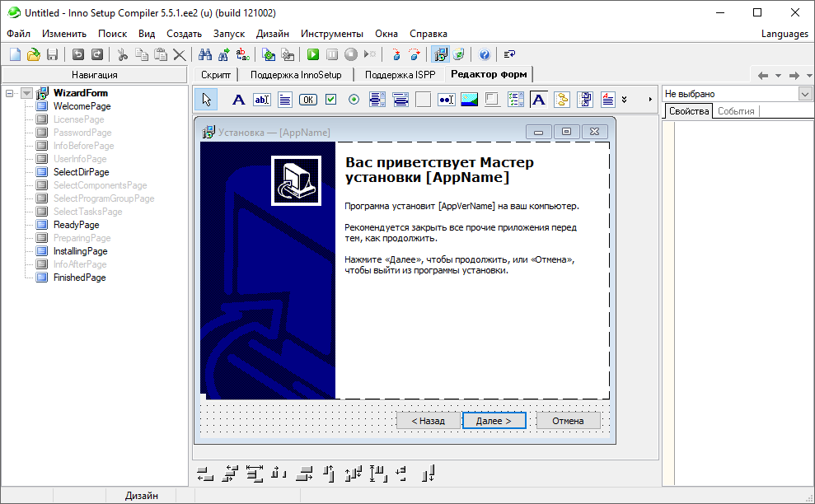
Task: Open the 'Не выбрано' component combo box
Action: click(x=804, y=94)
